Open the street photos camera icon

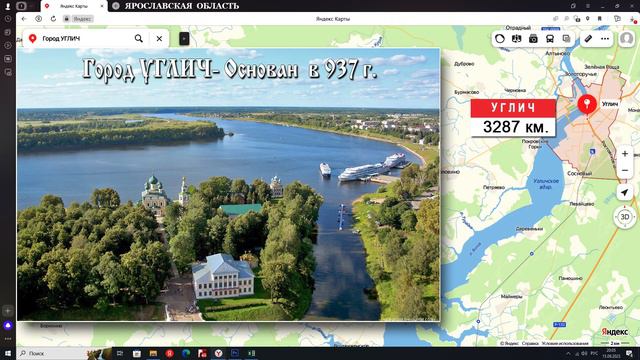(533, 39)
